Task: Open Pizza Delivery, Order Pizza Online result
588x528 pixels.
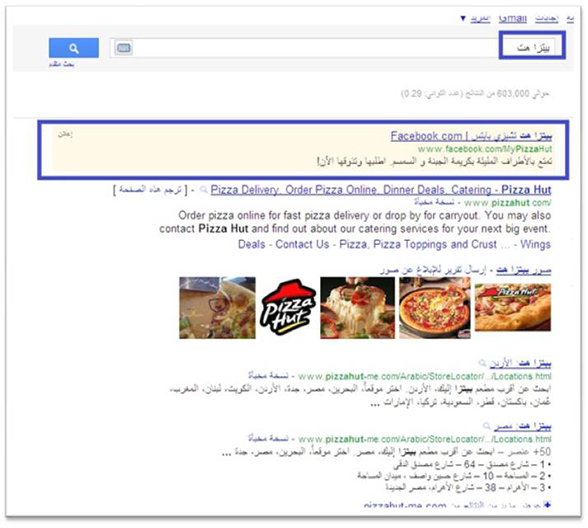Action: pos(381,190)
